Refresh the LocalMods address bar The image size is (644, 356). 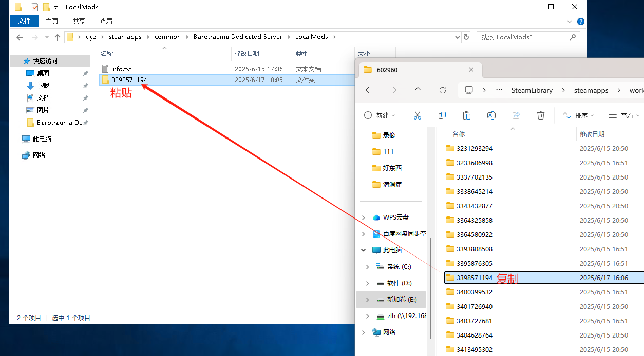[466, 37]
